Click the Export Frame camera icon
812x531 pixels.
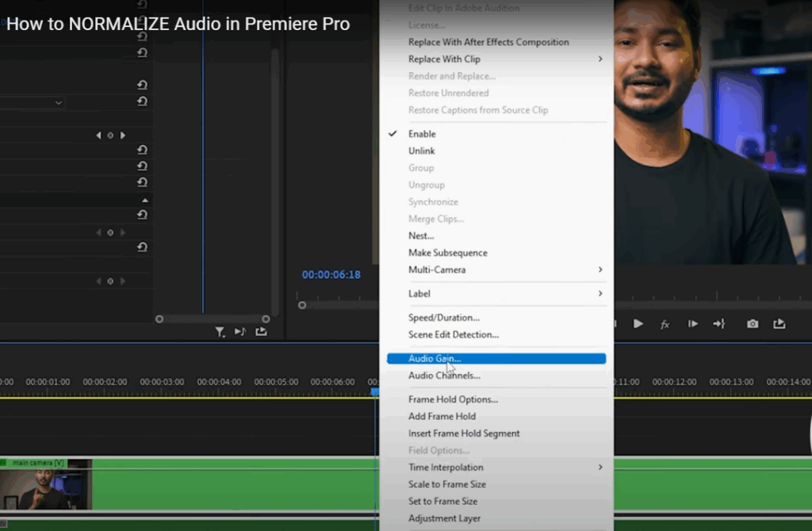[753, 324]
